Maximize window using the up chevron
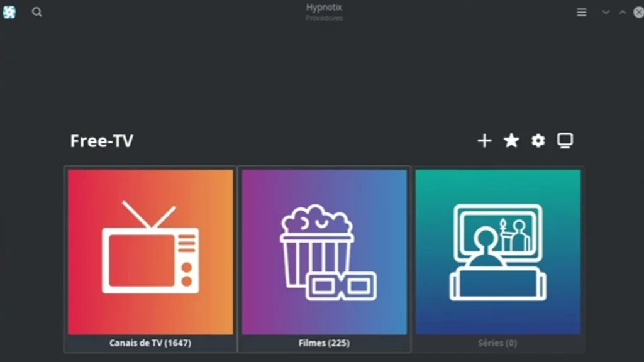Viewport: 644px width, 362px height. tap(623, 13)
